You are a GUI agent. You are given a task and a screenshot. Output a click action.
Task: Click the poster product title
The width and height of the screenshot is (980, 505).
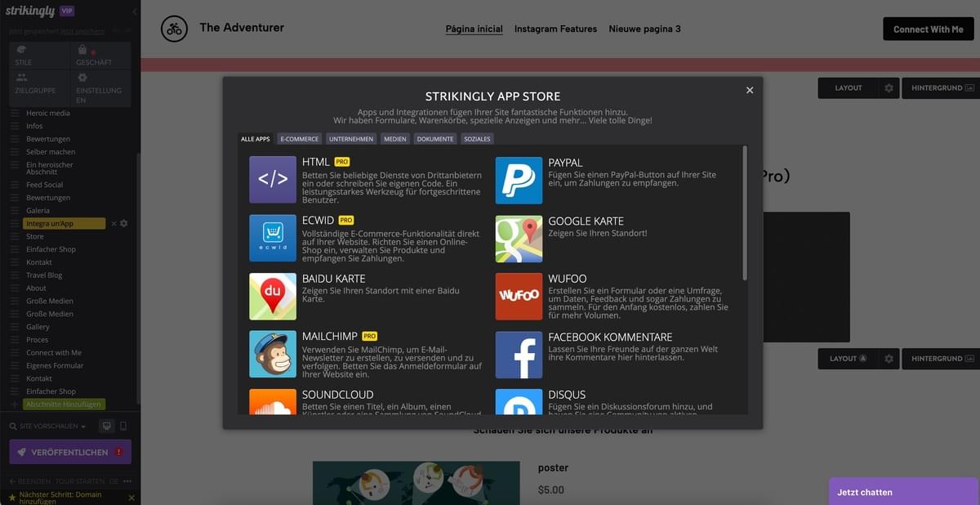coord(553,468)
